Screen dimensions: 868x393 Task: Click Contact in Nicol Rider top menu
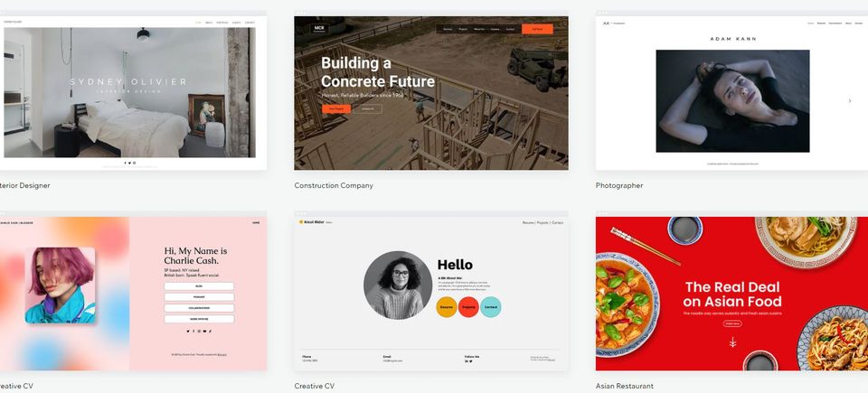pos(558,222)
